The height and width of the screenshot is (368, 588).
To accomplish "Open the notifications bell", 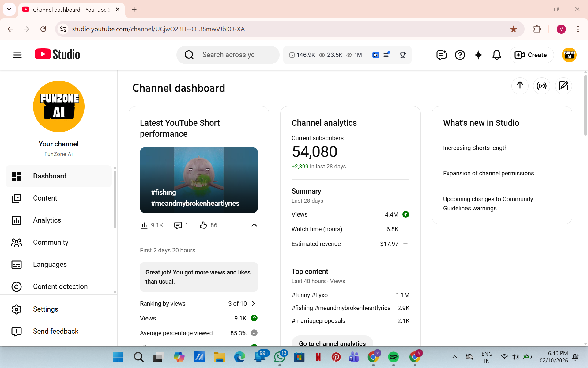I will coord(496,55).
